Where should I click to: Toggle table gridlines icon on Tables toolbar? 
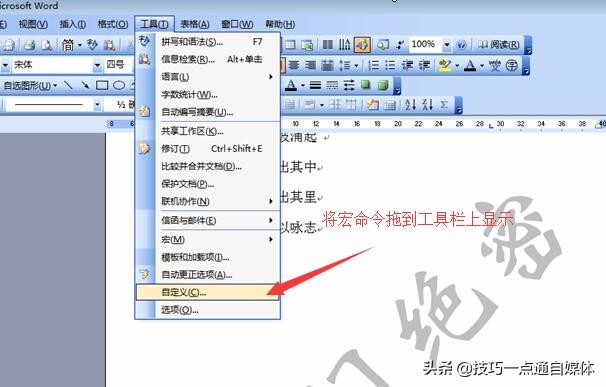click(x=390, y=105)
